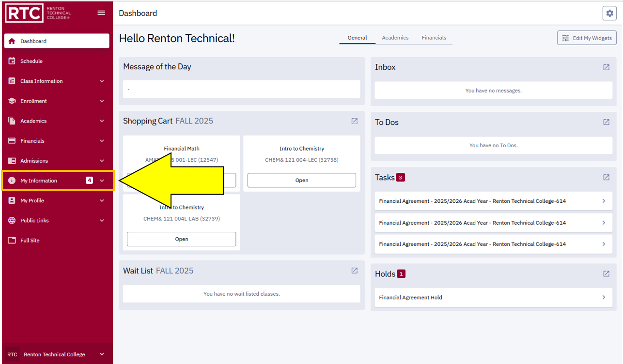Expand the Class Information menu
623x364 pixels.
coord(57,81)
